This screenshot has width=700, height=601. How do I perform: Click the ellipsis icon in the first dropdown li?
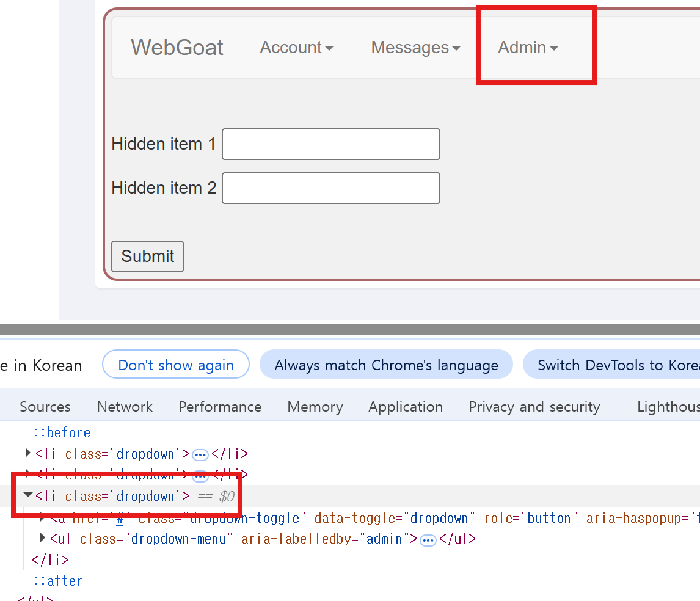pyautogui.click(x=200, y=453)
